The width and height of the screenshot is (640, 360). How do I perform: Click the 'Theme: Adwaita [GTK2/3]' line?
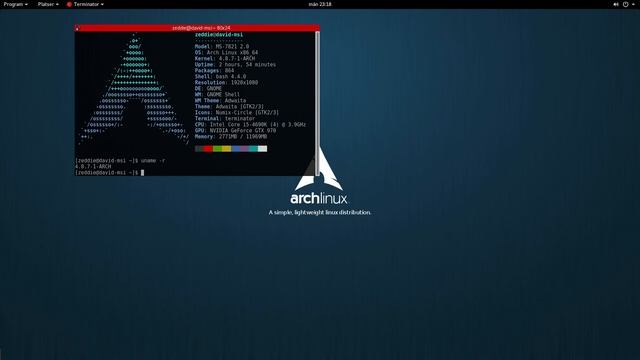(229, 107)
